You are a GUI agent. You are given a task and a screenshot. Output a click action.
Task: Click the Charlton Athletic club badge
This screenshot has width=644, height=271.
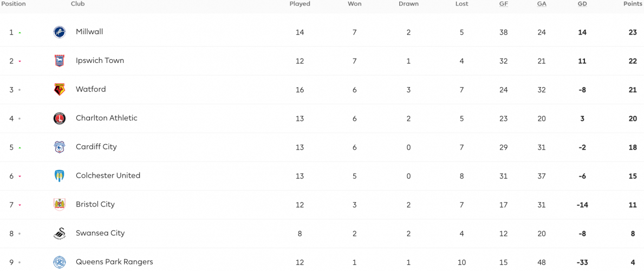[x=59, y=119]
